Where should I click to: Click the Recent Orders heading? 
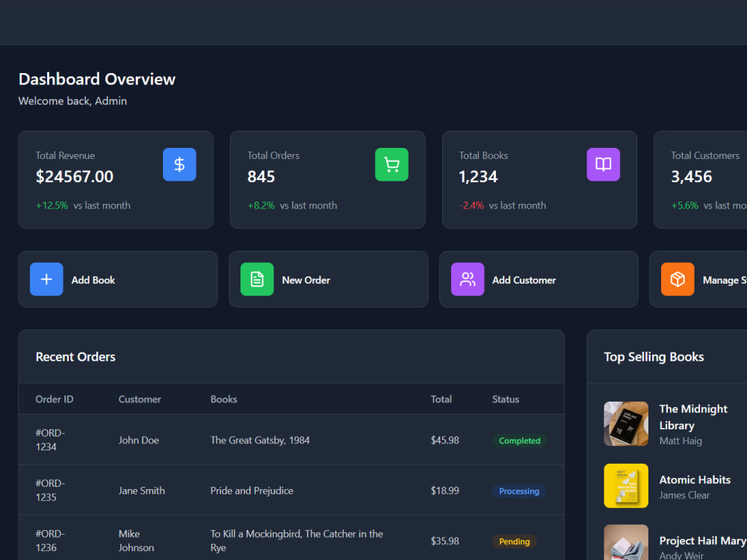(75, 357)
